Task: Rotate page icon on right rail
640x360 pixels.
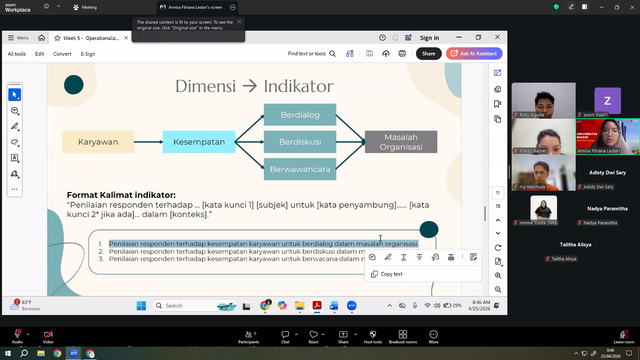Action: tap(498, 248)
